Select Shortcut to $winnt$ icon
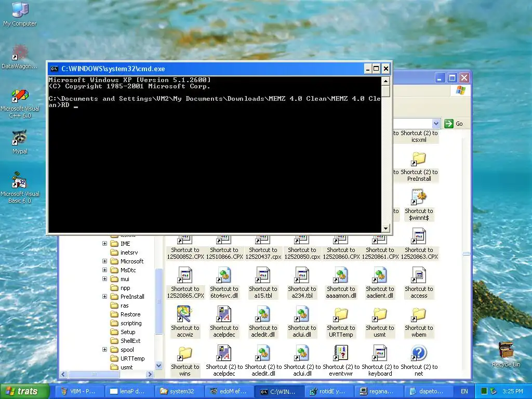 pos(419,205)
